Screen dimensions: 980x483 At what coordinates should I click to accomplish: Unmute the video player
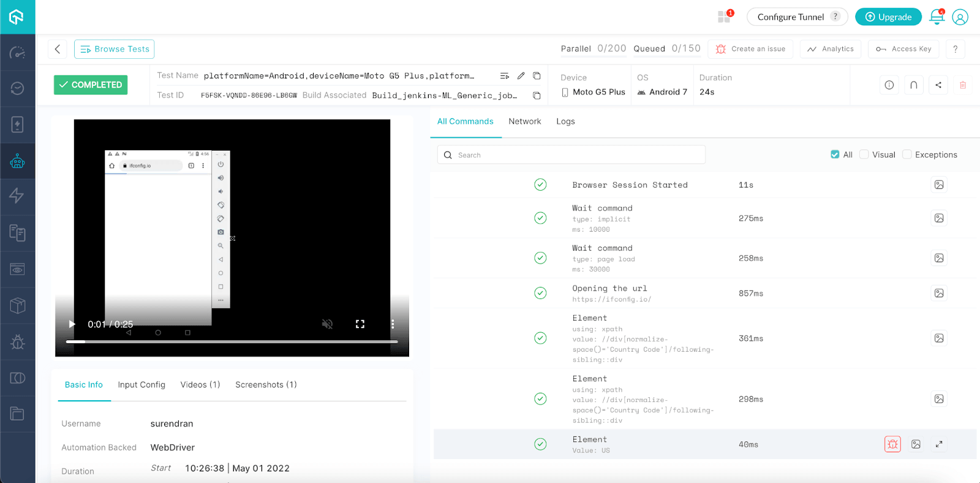coord(328,324)
